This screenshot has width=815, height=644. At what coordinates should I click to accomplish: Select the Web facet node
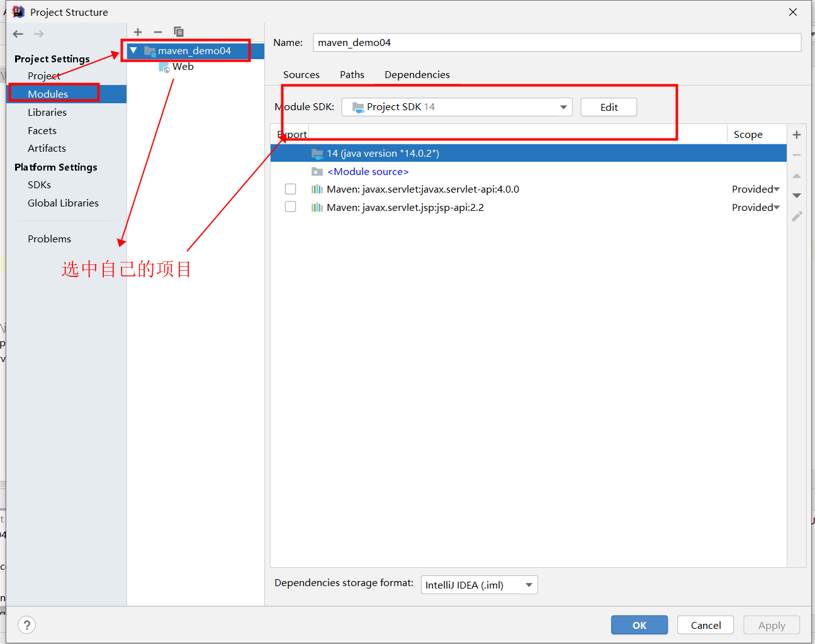(x=183, y=67)
